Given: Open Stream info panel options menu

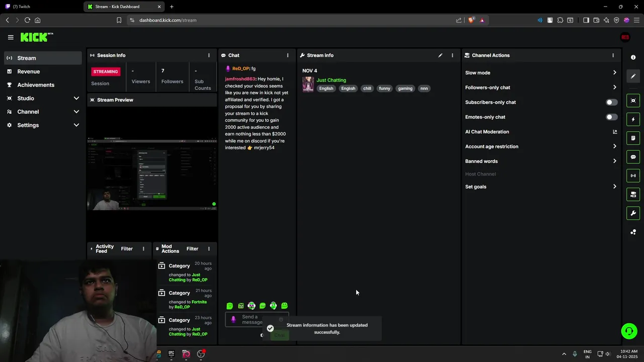Looking at the screenshot, I should tap(452, 55).
